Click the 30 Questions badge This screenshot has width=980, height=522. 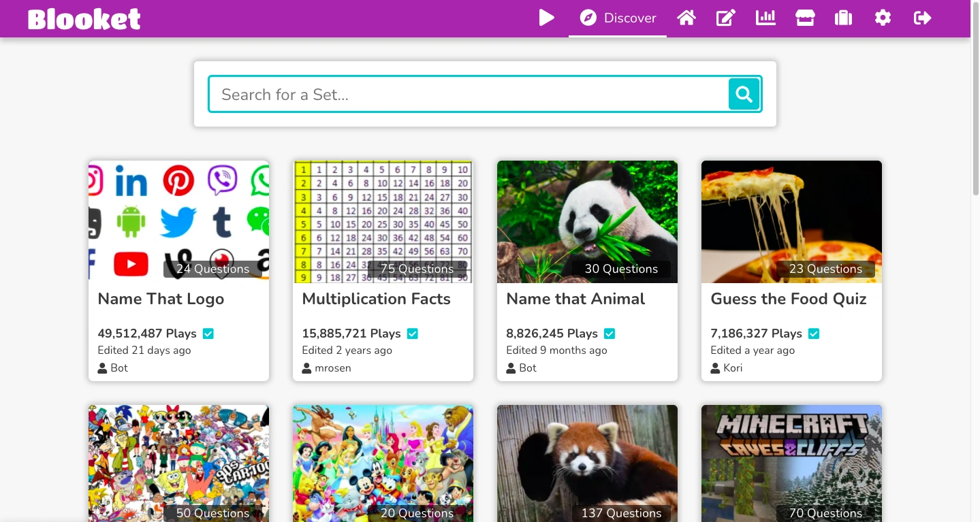[x=621, y=269]
